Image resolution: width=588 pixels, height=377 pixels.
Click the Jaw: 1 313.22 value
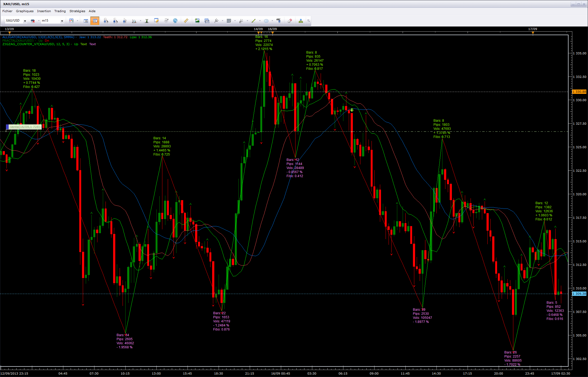click(90, 37)
